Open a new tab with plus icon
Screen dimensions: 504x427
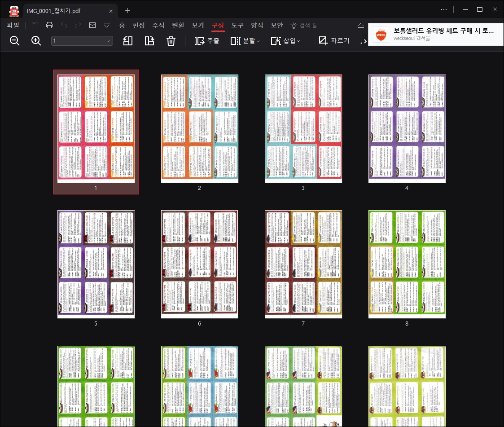(x=127, y=11)
